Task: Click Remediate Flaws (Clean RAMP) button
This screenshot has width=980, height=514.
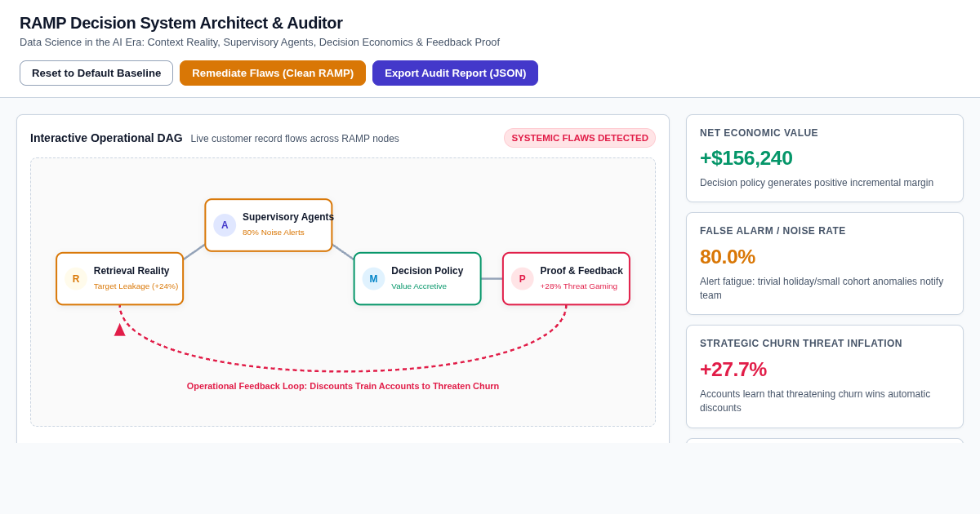Action: (x=273, y=73)
